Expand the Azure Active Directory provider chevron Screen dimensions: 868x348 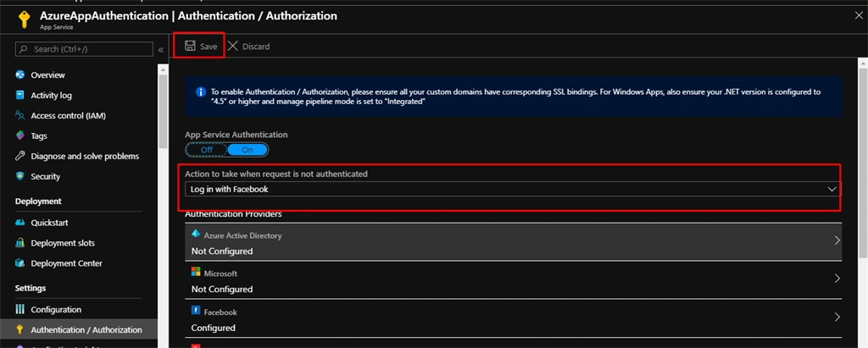837,240
